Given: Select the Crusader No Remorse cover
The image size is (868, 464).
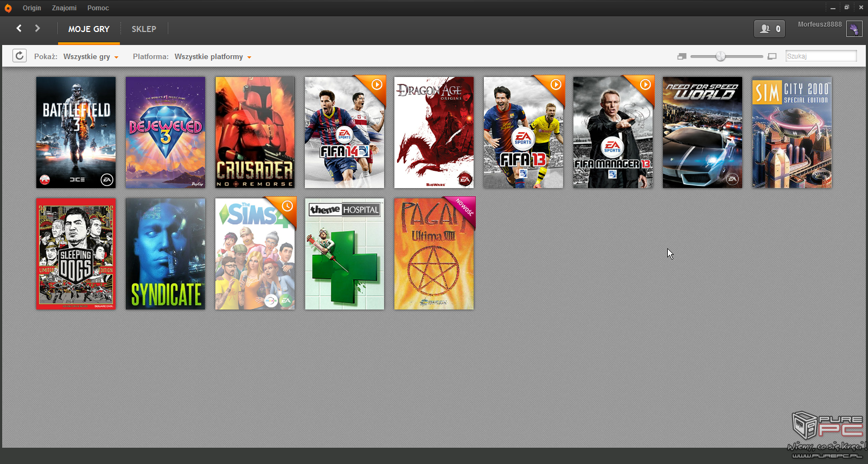Looking at the screenshot, I should click(255, 132).
